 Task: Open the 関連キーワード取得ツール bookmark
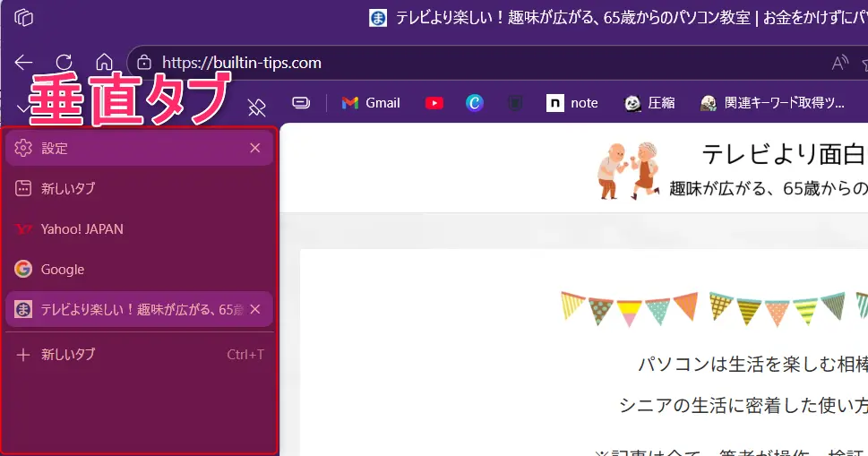coord(772,103)
